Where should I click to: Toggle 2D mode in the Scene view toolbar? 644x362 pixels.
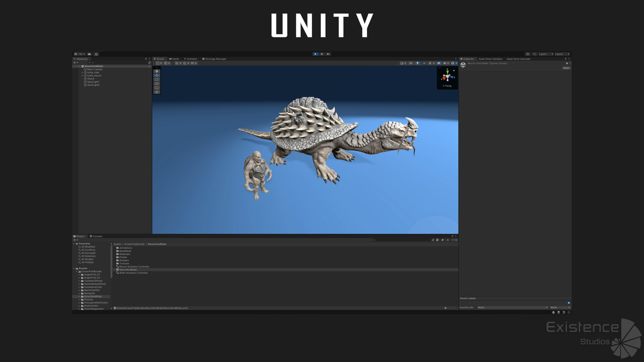click(x=411, y=63)
